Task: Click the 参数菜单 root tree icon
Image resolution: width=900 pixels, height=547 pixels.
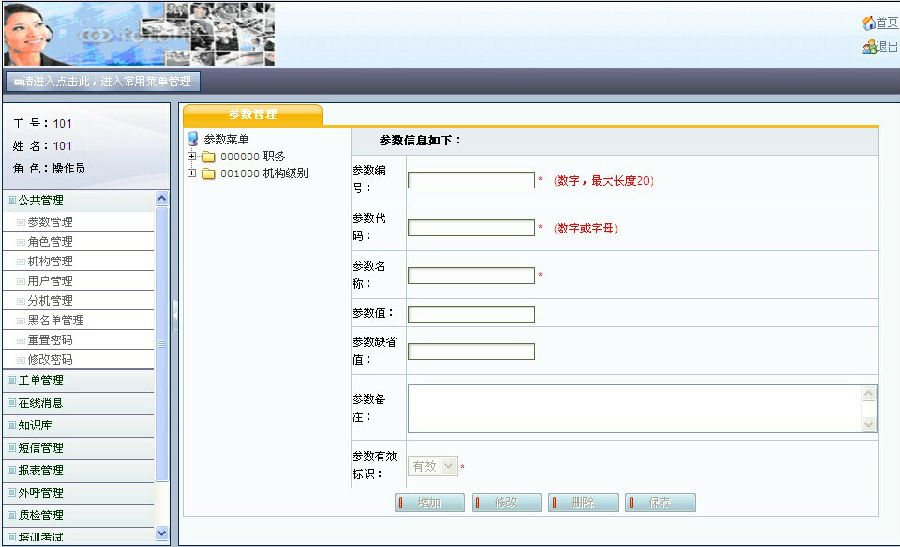Action: pos(193,139)
